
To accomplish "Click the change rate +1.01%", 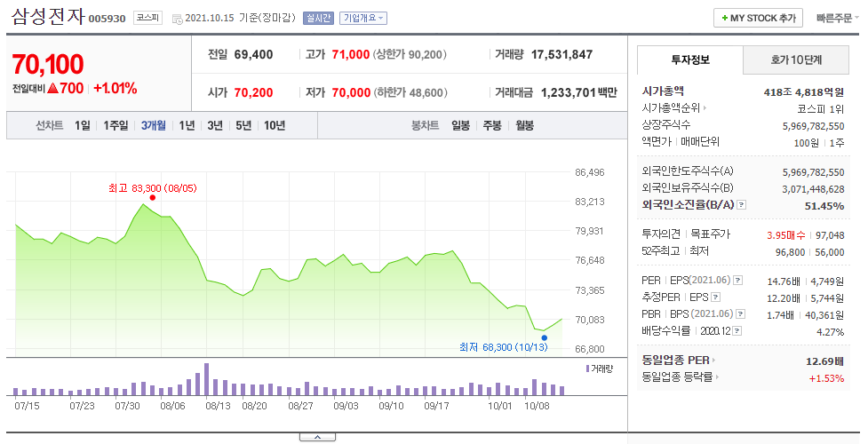I will click(x=115, y=89).
